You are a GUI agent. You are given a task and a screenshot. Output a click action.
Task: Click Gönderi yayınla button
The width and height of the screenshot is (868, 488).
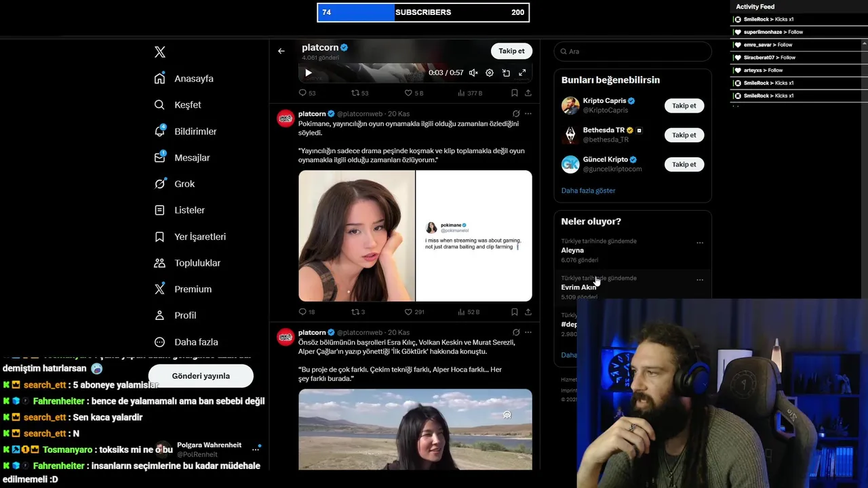coord(201,376)
